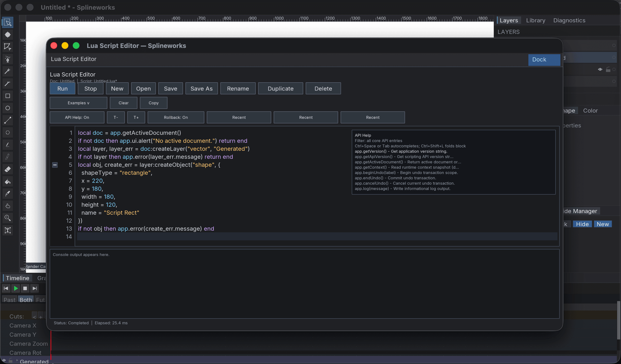Toggle layer visibility eye in Layers panel
This screenshot has height=364, width=621.
coord(600,69)
